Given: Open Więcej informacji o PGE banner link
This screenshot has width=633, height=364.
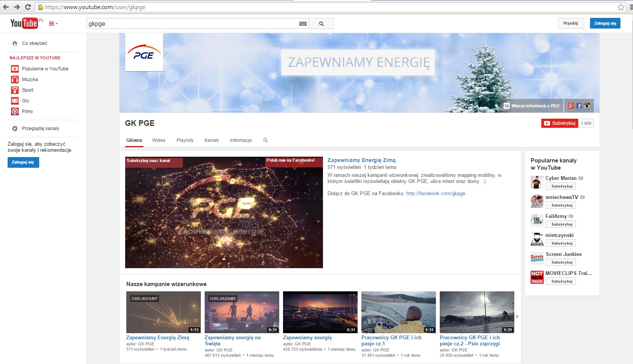Looking at the screenshot, I should [x=532, y=106].
